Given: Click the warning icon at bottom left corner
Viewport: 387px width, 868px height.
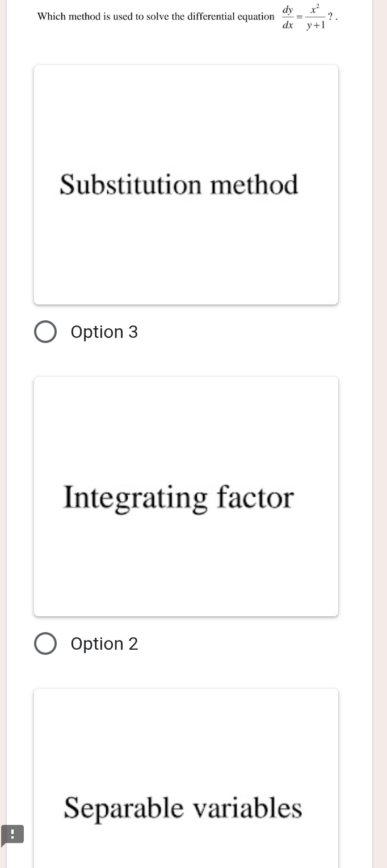Looking at the screenshot, I should pyautogui.click(x=12, y=835).
